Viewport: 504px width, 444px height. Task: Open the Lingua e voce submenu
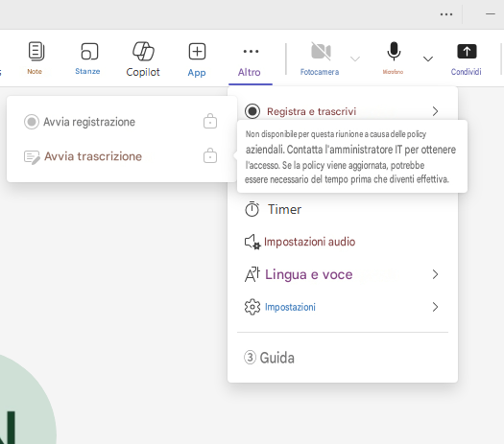[x=342, y=274]
